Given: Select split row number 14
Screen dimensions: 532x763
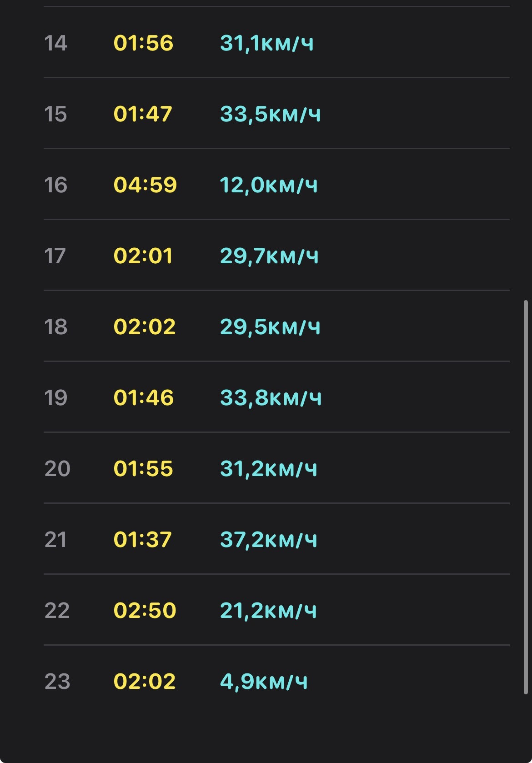Looking at the screenshot, I should click(276, 42).
